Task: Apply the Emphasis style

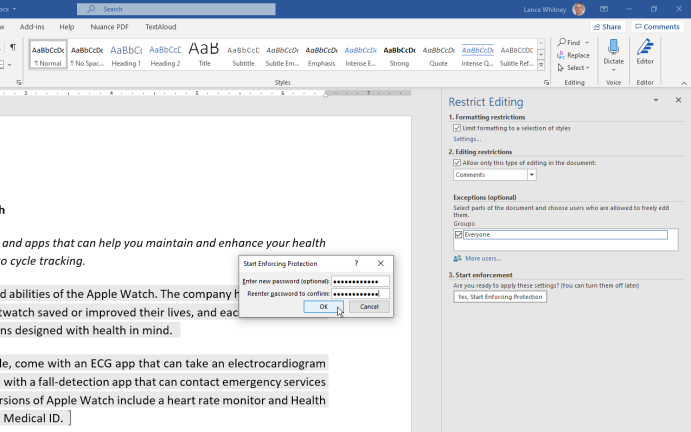Action: click(321, 55)
